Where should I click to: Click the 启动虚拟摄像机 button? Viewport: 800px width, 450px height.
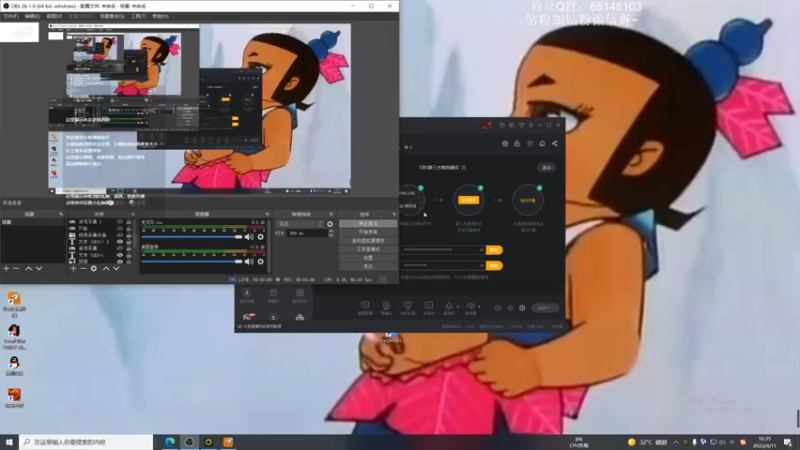pyautogui.click(x=368, y=241)
